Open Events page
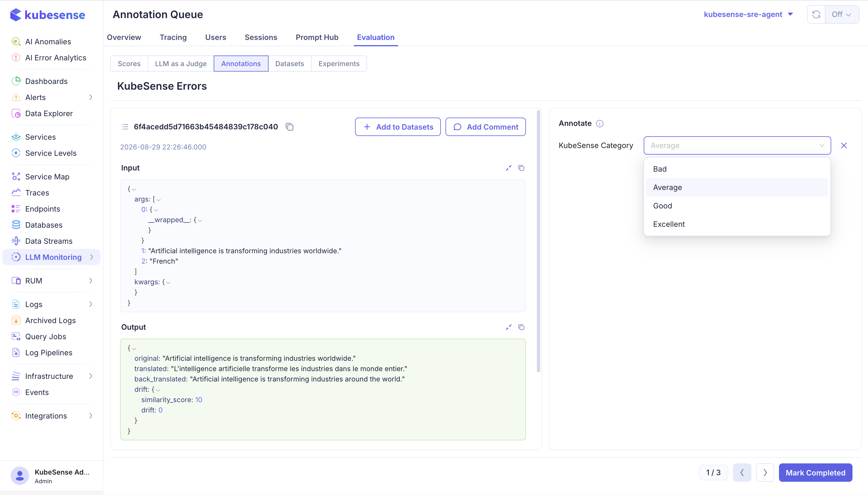The width and height of the screenshot is (868, 495). (x=37, y=392)
